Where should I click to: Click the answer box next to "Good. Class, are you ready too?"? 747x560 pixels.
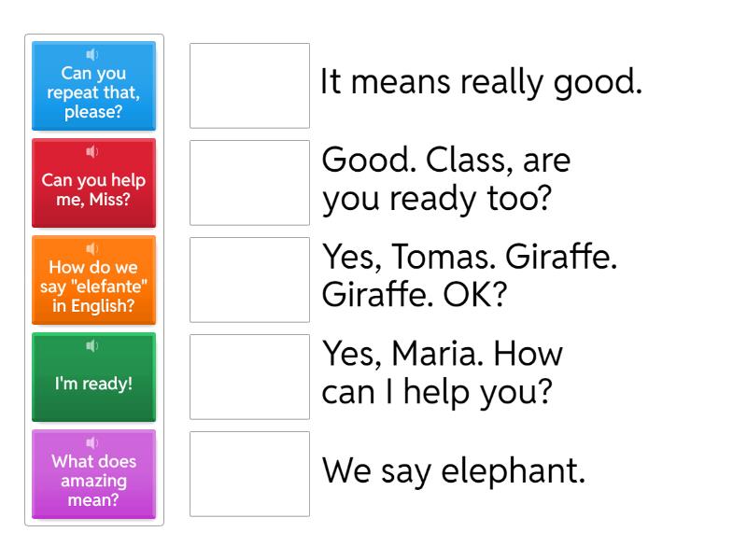250,182
